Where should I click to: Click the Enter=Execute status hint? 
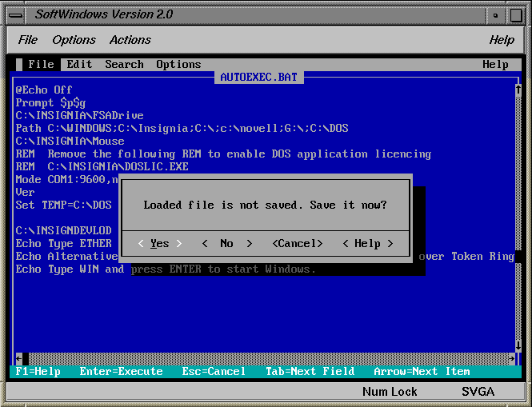pyautogui.click(x=121, y=371)
